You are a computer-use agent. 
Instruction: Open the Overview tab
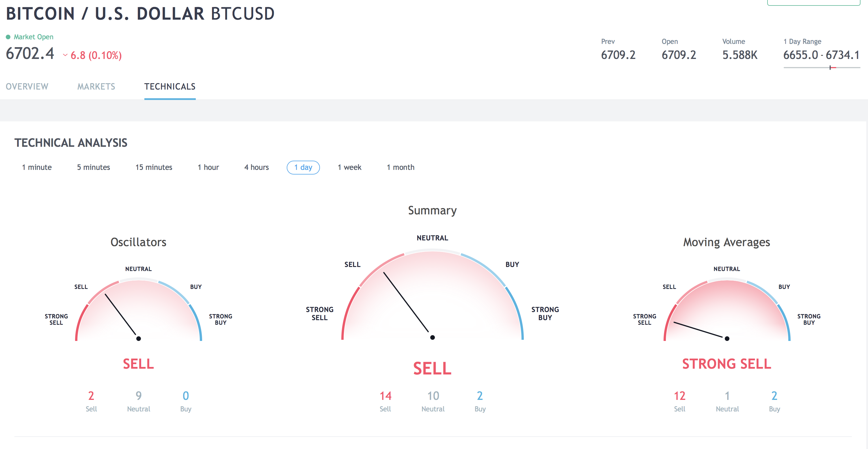pyautogui.click(x=27, y=87)
